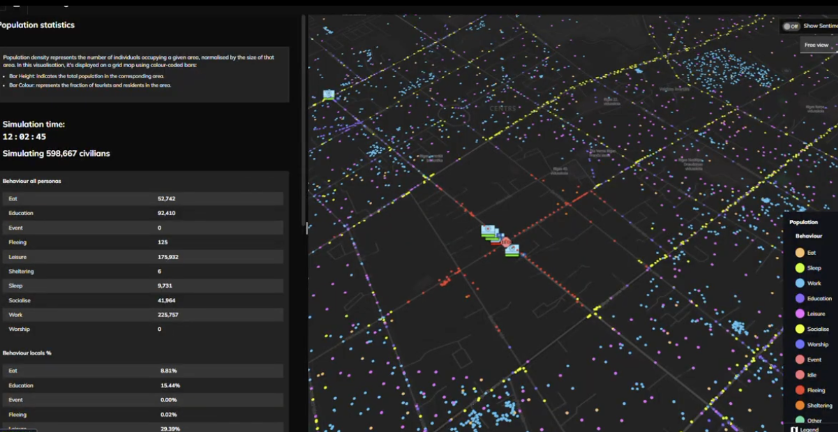
Task: Click the Fleeing legend circle
Action: (798, 389)
